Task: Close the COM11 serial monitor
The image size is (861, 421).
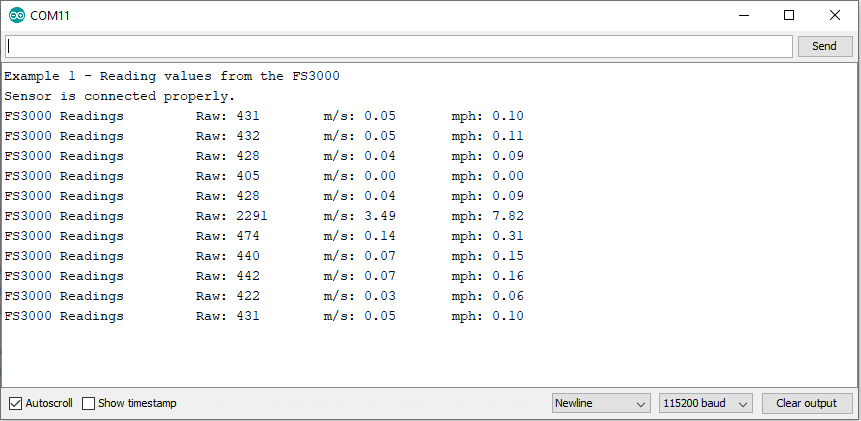Action: [x=835, y=16]
